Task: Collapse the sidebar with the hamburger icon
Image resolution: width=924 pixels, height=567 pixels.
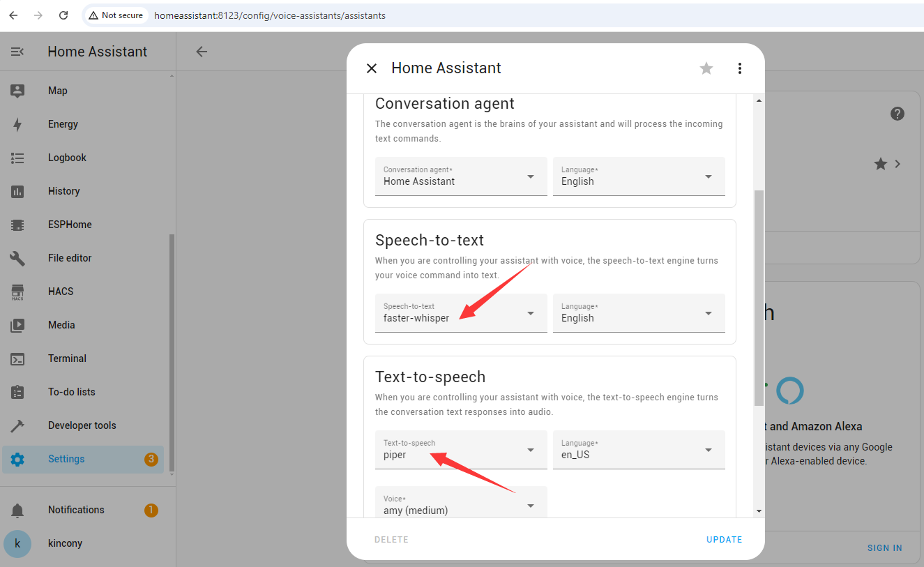Action: (x=17, y=52)
